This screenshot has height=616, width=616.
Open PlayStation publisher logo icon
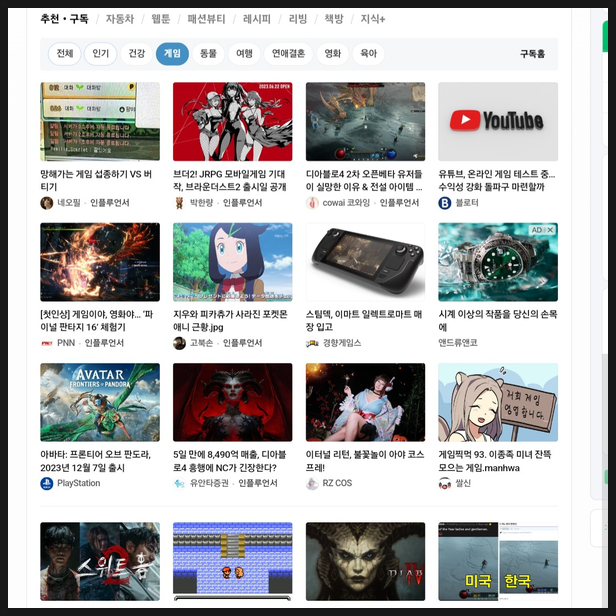[x=47, y=484]
